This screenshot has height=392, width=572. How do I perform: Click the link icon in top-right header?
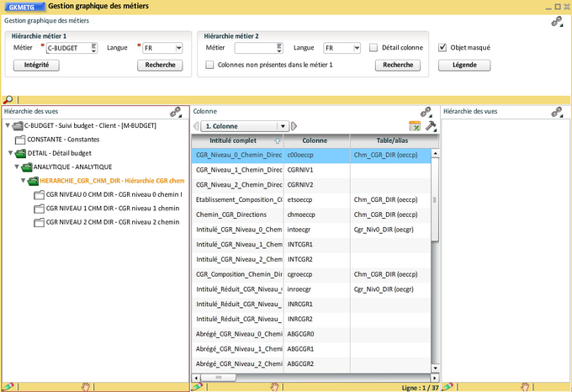[x=556, y=23]
